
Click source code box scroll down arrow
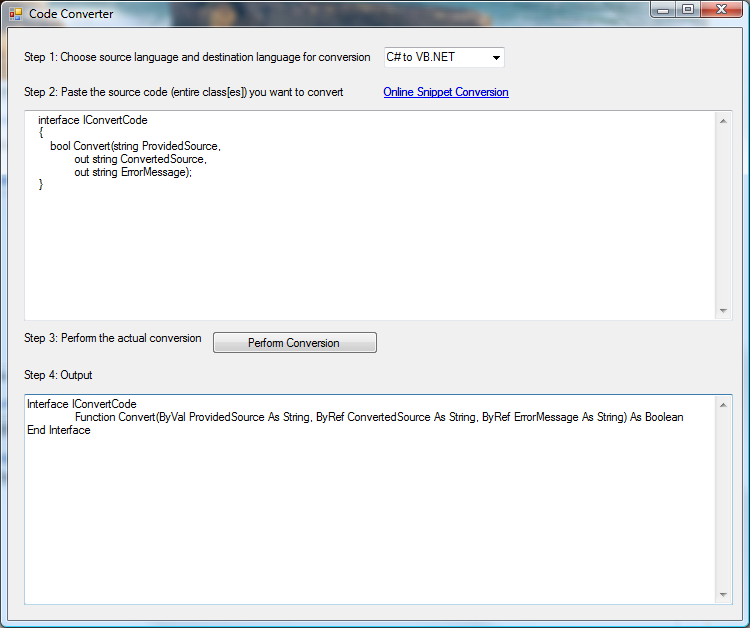[x=723, y=311]
